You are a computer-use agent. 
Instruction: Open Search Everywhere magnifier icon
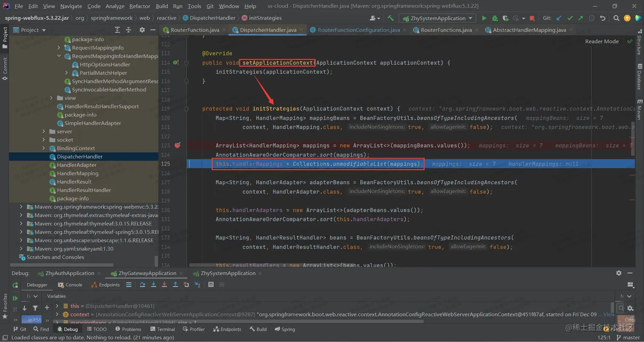pos(616,18)
